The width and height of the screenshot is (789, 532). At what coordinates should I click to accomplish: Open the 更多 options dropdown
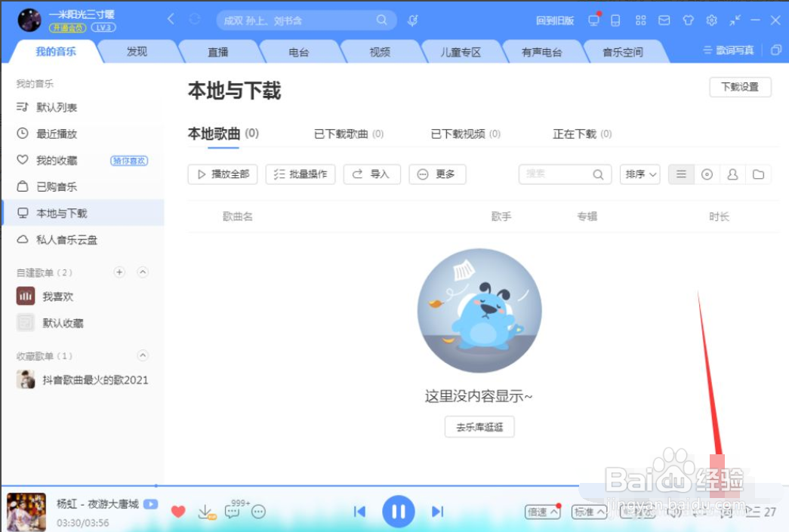point(437,174)
